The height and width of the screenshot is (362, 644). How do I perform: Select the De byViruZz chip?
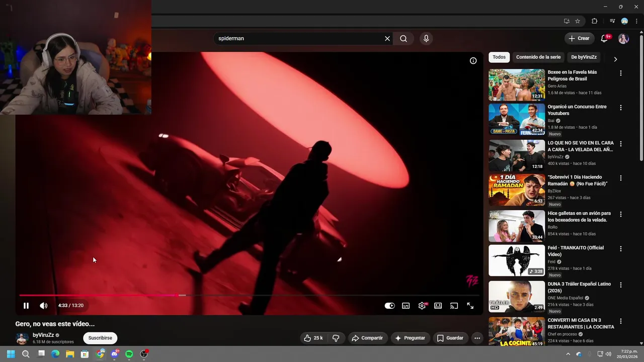coord(584,57)
